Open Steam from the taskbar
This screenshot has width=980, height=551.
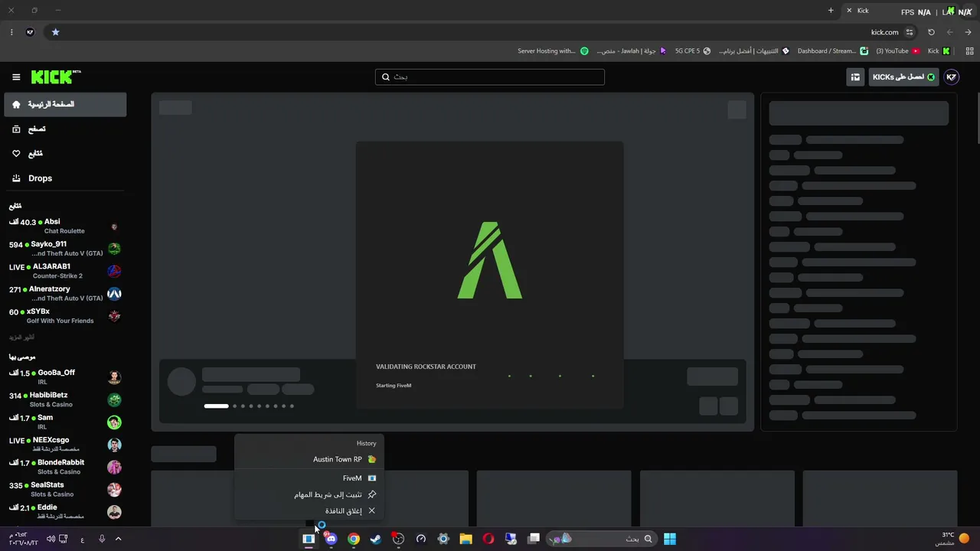[376, 539]
